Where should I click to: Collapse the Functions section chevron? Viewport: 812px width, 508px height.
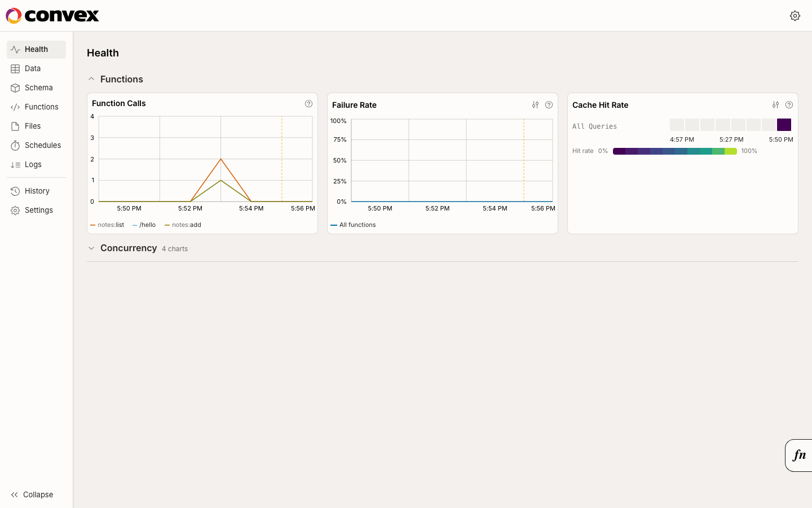click(91, 79)
